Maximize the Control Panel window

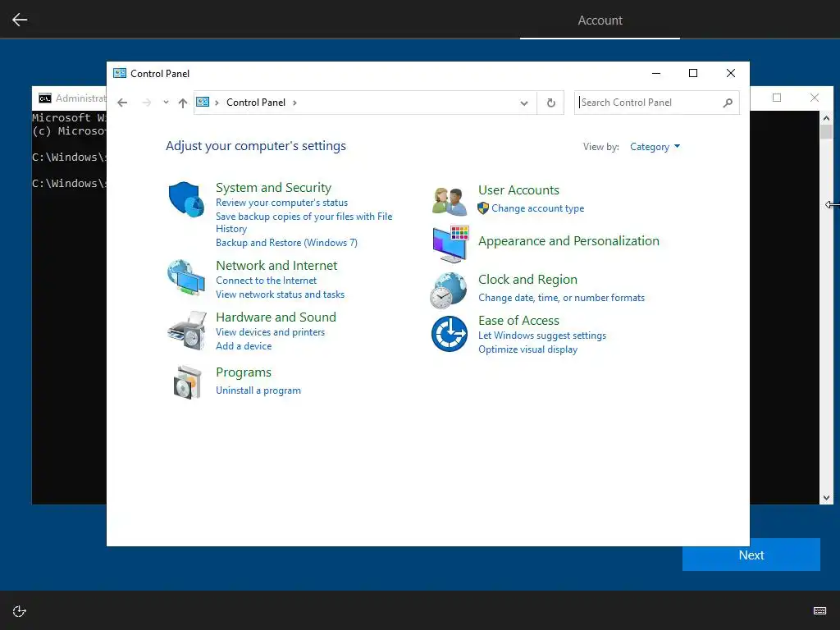[693, 73]
